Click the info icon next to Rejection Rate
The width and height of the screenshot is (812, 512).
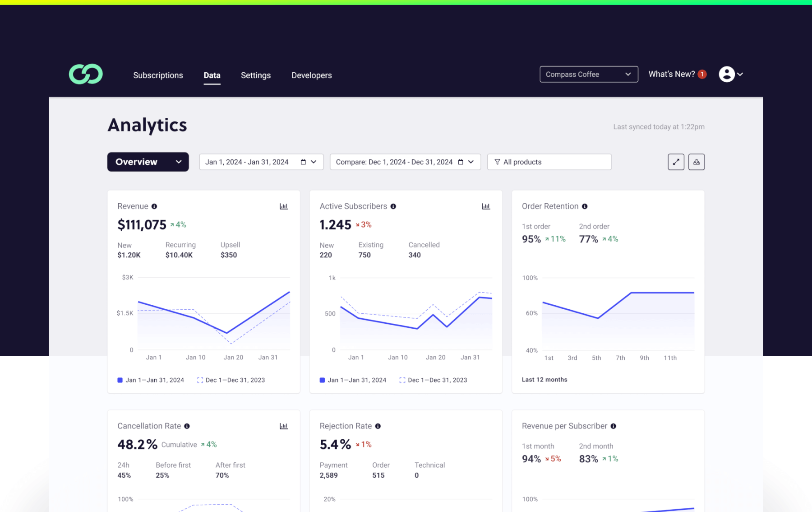tap(378, 426)
